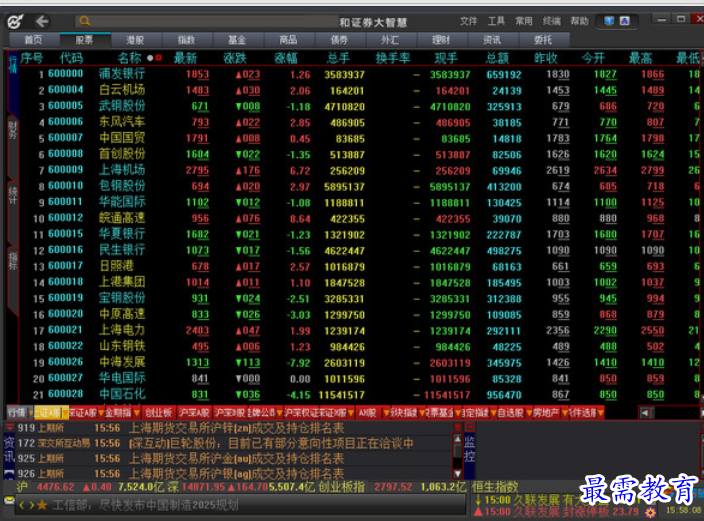
Task: Click the white dot marker next to 名称
Action: 150,58
